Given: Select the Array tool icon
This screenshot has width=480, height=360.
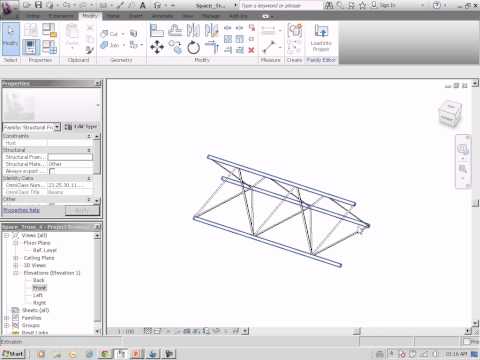Looking at the screenshot, I should point(228,39).
